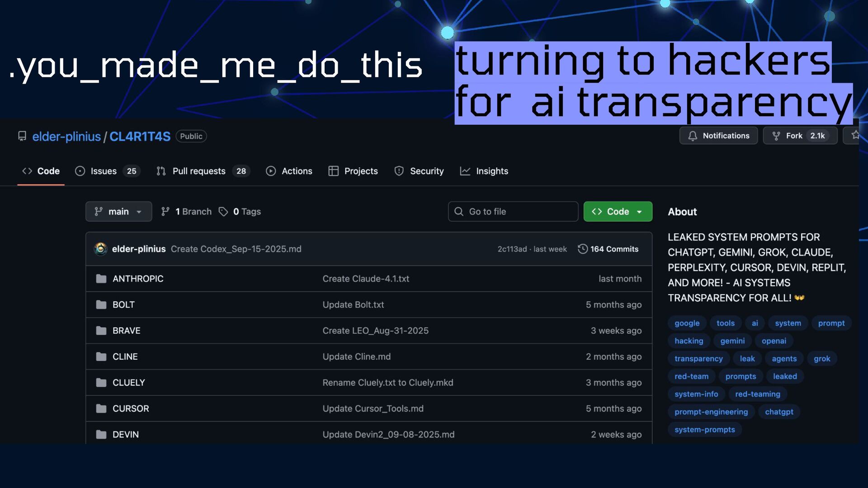
Task: Click the Fork icon in header
Action: (776, 136)
